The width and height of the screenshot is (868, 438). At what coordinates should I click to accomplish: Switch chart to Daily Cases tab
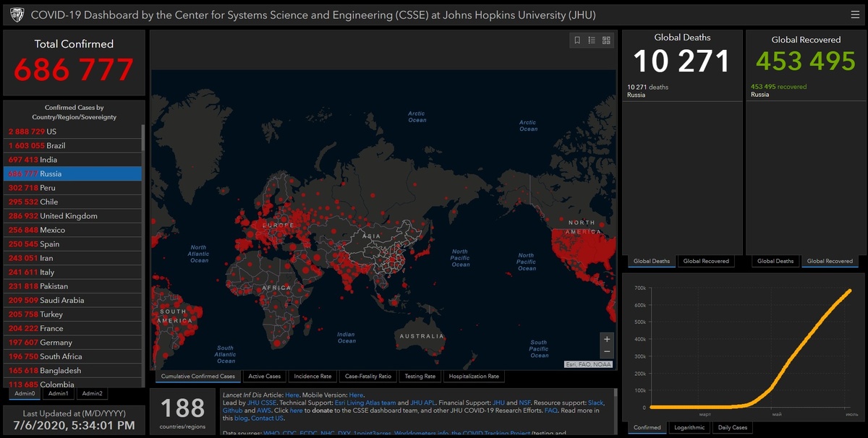point(733,427)
